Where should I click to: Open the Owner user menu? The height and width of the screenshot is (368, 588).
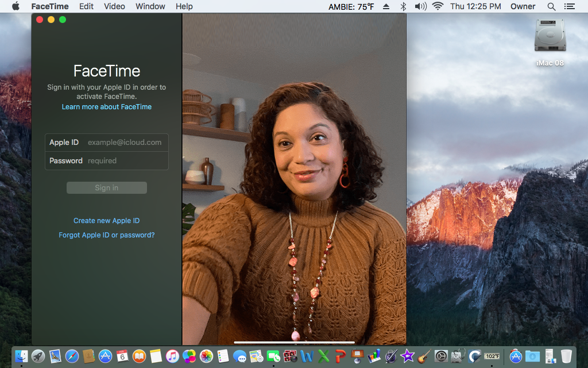click(523, 6)
